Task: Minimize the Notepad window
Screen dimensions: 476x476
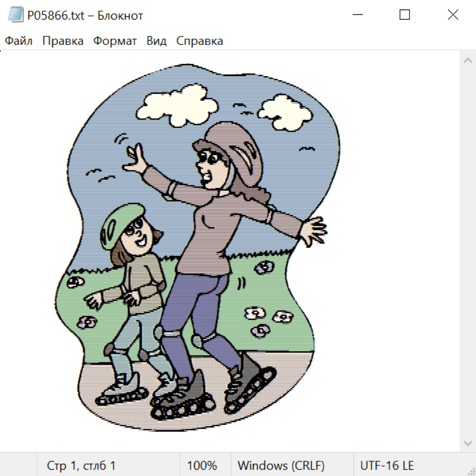Action: click(x=358, y=15)
